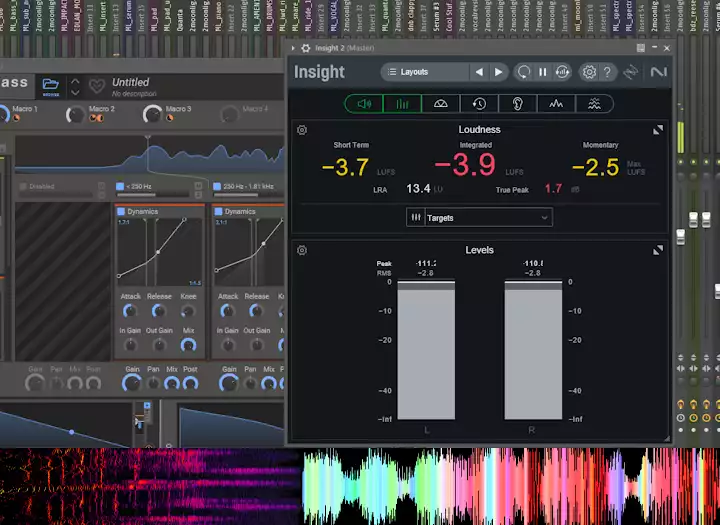Viewport: 720px width, 525px height.
Task: Click the Short Term loudness value -3.7
Action: tap(345, 167)
